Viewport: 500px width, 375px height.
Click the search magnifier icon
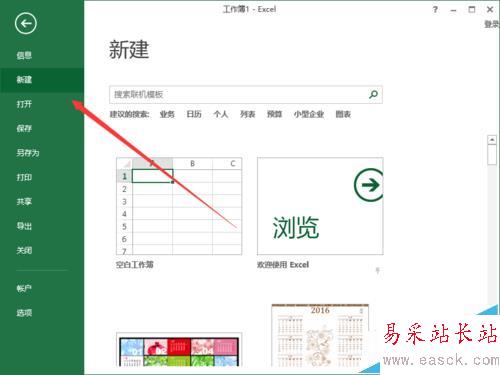coord(373,94)
